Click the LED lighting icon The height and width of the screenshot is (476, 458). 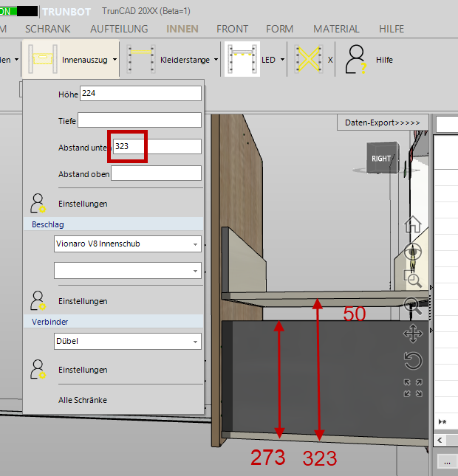(x=242, y=60)
